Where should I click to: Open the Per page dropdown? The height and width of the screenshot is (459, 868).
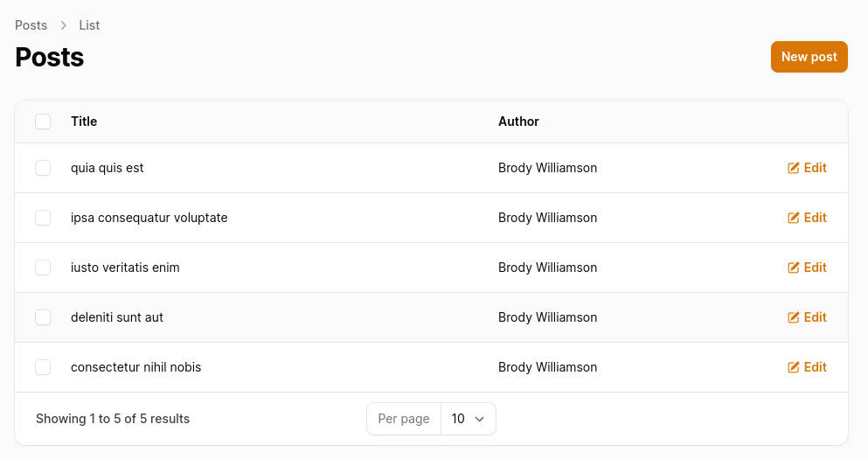coord(468,419)
